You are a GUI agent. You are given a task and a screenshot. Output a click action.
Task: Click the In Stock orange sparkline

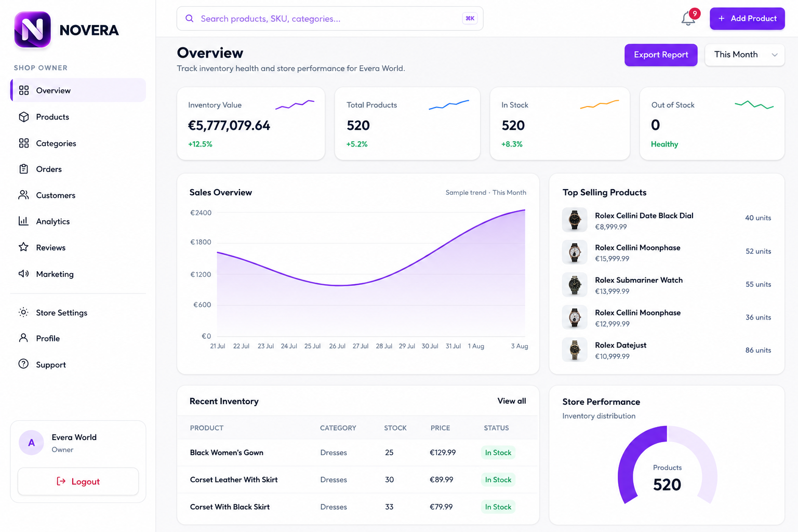pyautogui.click(x=600, y=104)
